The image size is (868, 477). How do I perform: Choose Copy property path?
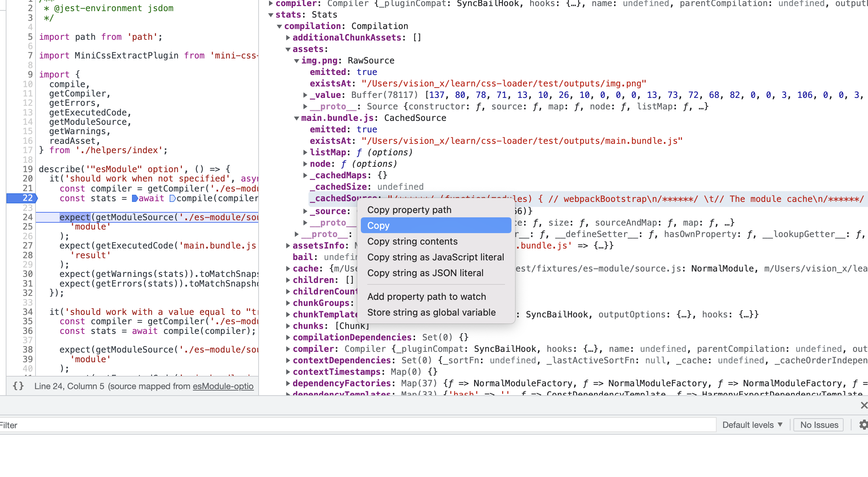point(409,210)
